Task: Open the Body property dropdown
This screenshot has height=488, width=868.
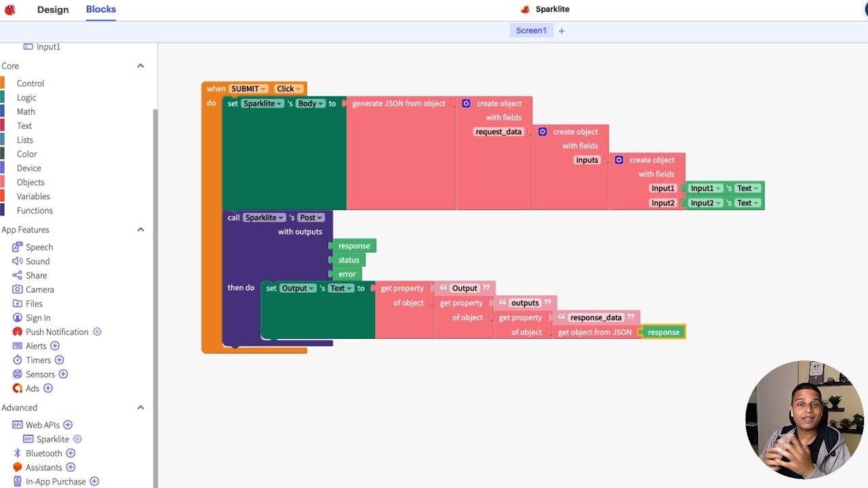Action: 311,104
